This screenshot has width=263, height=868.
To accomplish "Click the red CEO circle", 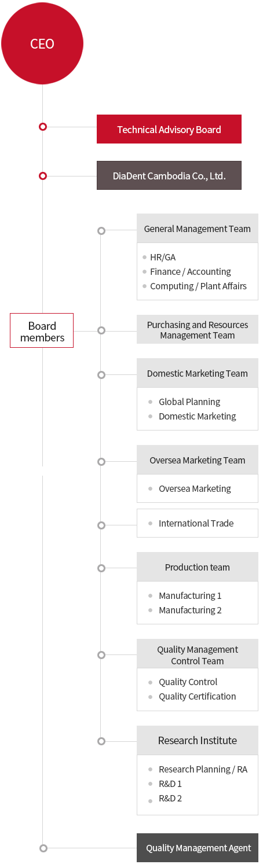I will pyautogui.click(x=42, y=43).
